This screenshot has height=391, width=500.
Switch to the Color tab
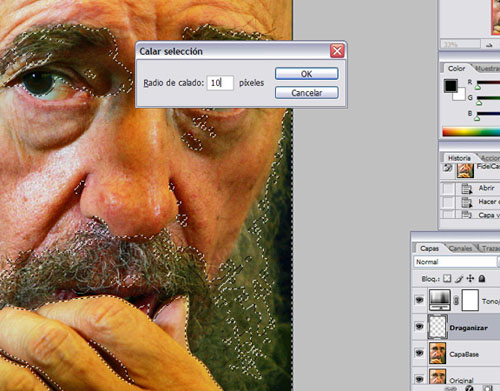456,68
